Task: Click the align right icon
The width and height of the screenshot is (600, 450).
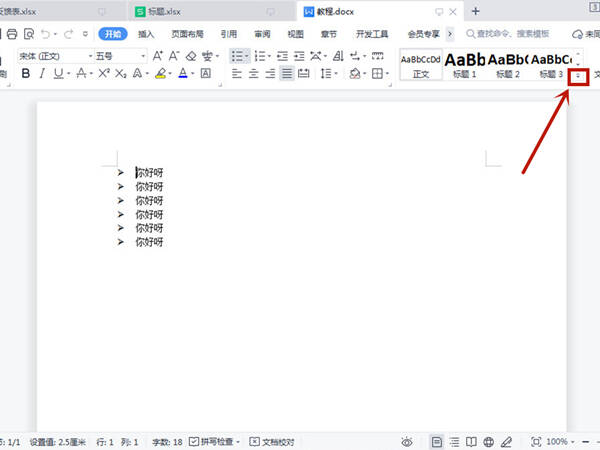Action: pyautogui.click(x=270, y=73)
